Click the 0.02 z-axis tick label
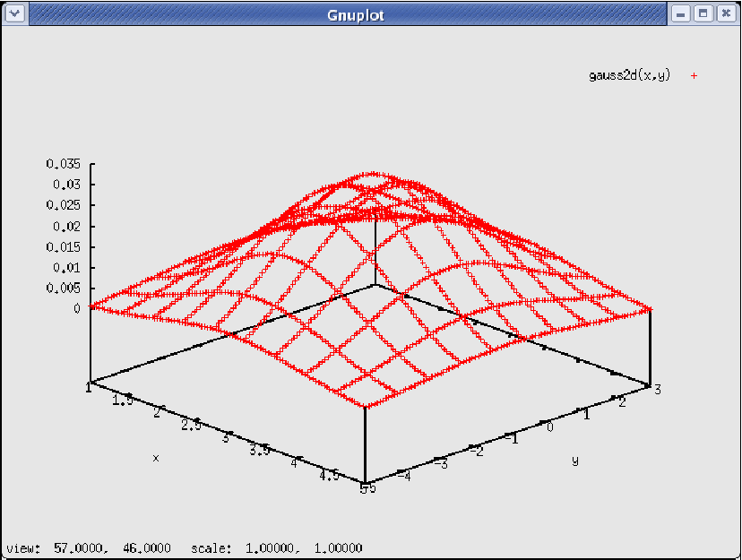 tap(66, 227)
